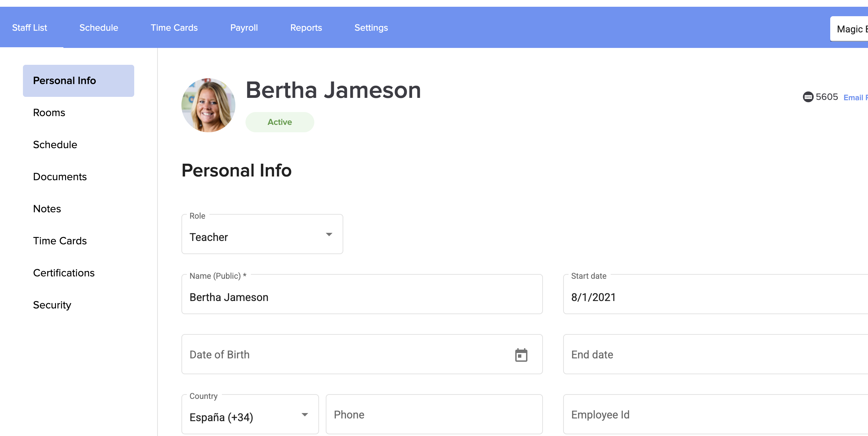
Task: Open Documents in the sidebar
Action: 60,177
